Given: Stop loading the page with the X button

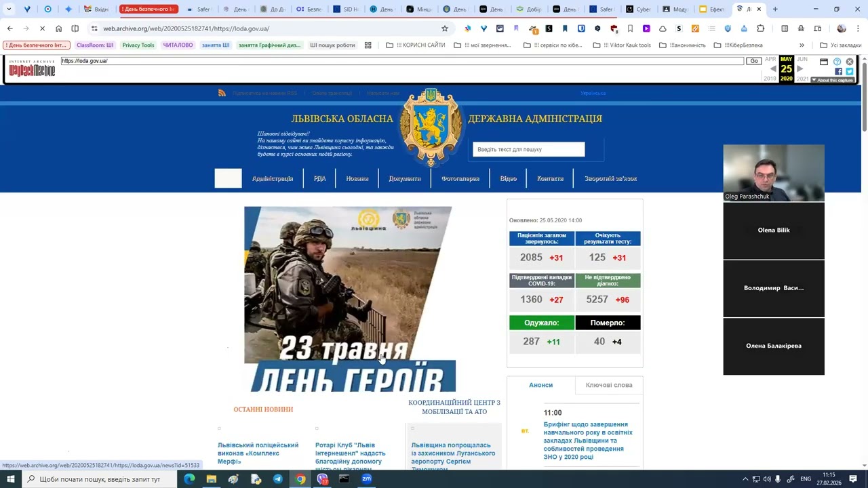Looking at the screenshot, I should point(42,28).
